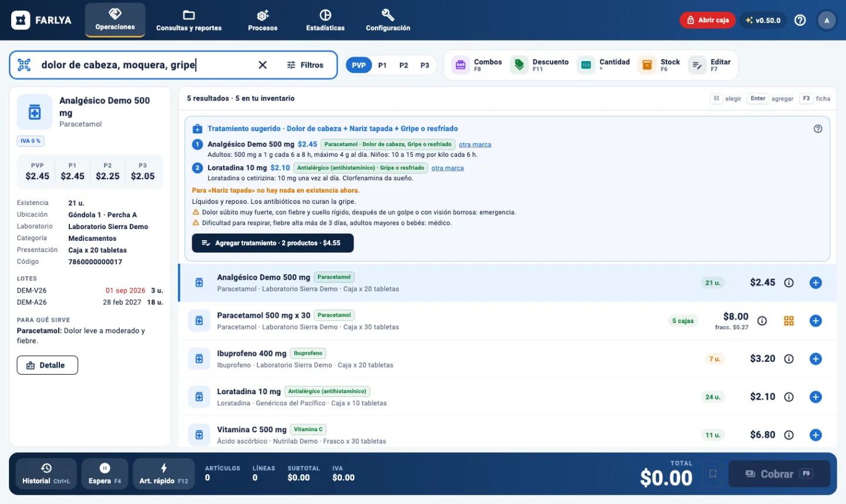Add Ibuprofeno 400 mg to the sale

pyautogui.click(x=815, y=359)
